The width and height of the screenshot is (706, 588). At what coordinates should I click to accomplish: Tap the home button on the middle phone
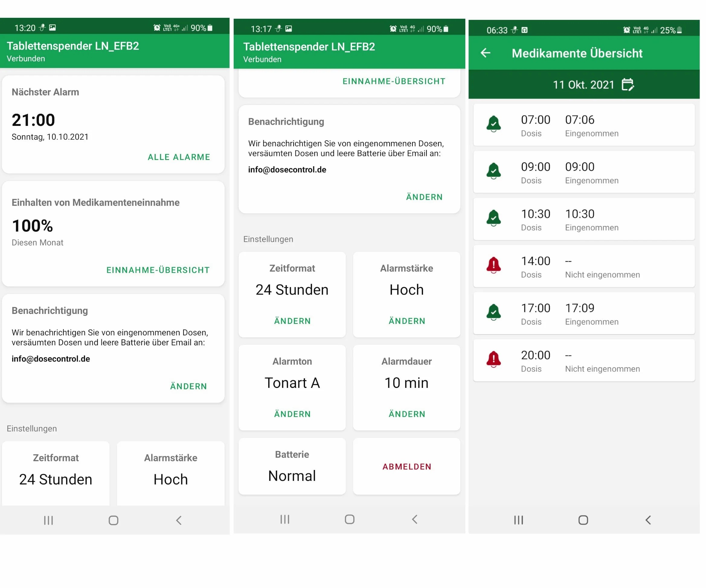pyautogui.click(x=350, y=519)
